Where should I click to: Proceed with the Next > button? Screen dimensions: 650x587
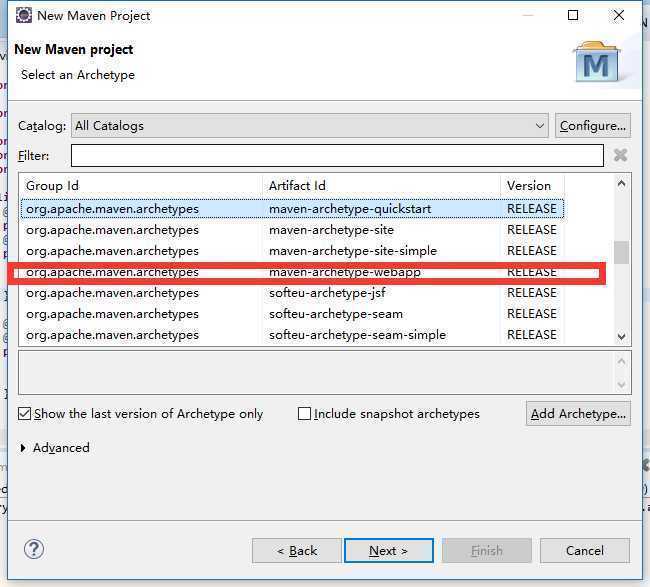tap(389, 551)
